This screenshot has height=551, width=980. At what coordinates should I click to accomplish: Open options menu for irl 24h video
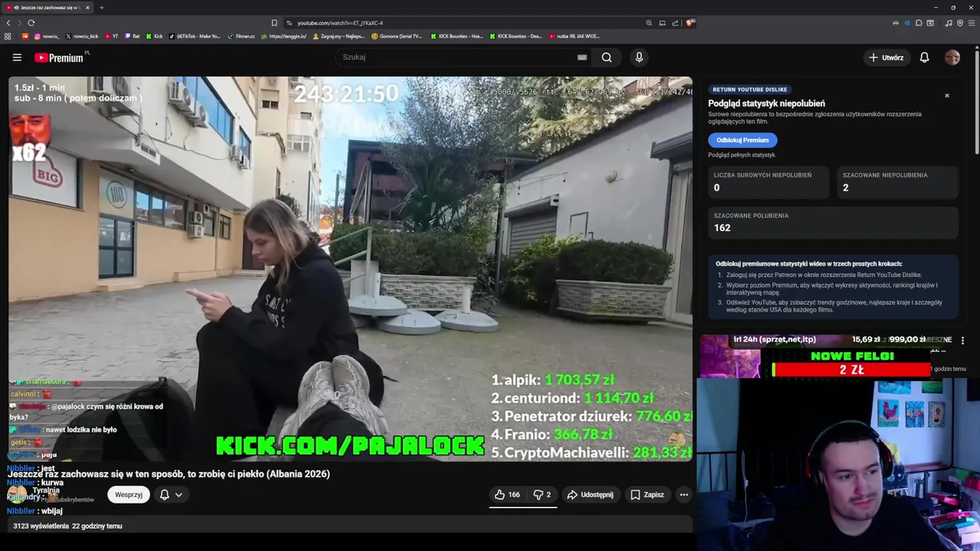point(962,341)
